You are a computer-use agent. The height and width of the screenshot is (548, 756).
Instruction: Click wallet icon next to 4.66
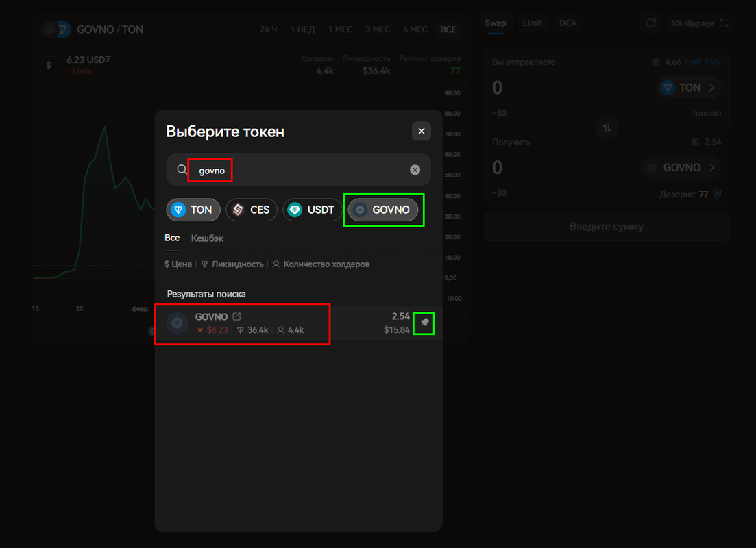(x=656, y=62)
